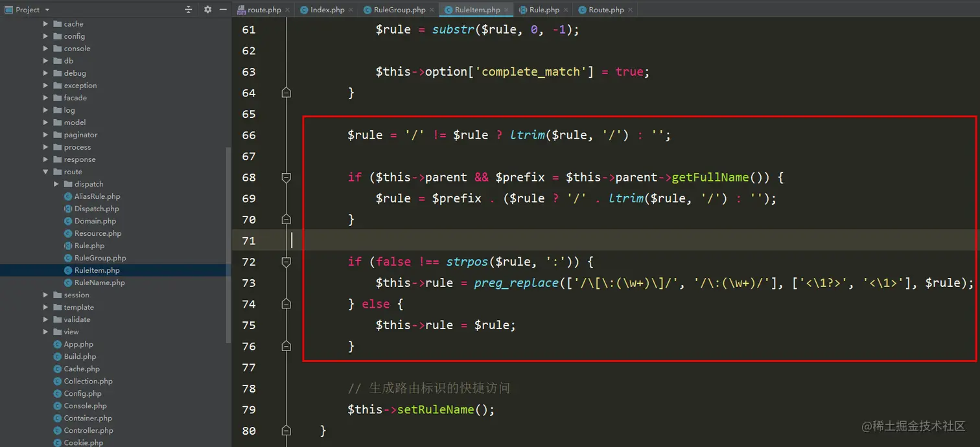Expand the dispatch folder
This screenshot has width=980, height=447.
[56, 184]
